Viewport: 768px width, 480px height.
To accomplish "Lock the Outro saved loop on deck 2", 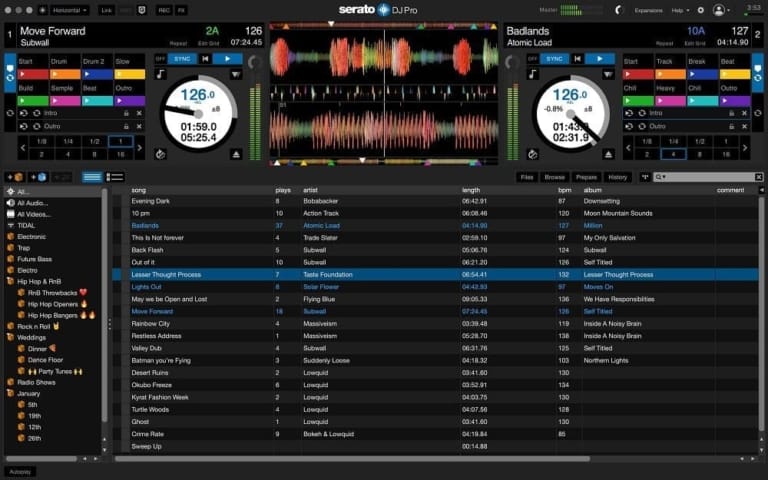I will tap(732, 126).
